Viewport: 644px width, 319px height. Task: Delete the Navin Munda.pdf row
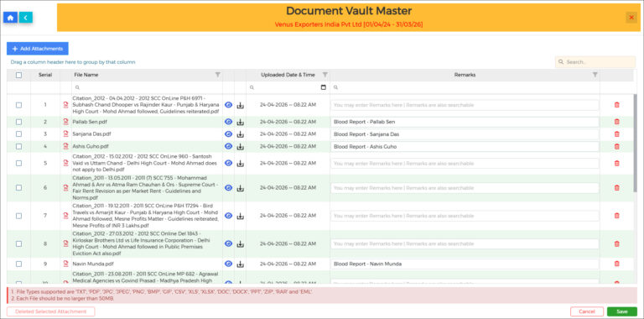[616, 264]
